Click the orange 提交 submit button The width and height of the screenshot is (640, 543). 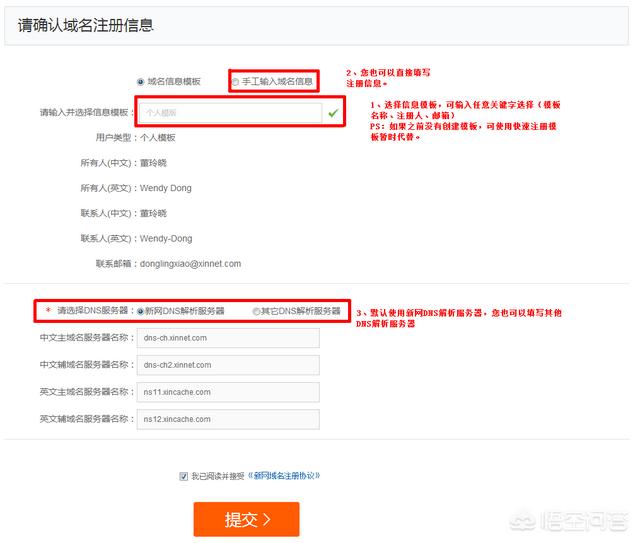(246, 519)
